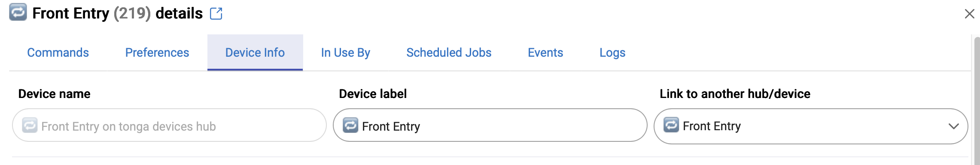The height and width of the screenshot is (165, 980).
Task: Click the Device label heading text
Action: tap(373, 94)
